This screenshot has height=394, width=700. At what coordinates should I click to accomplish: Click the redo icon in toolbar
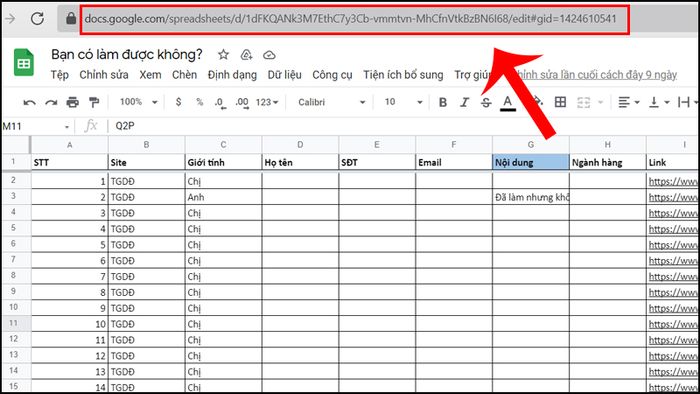51,103
